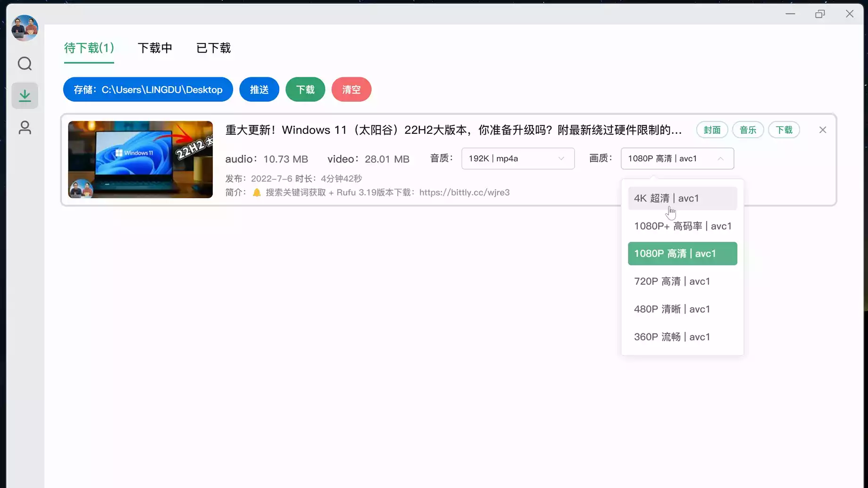Choose 360P 流畅 avc1 option

click(682, 337)
